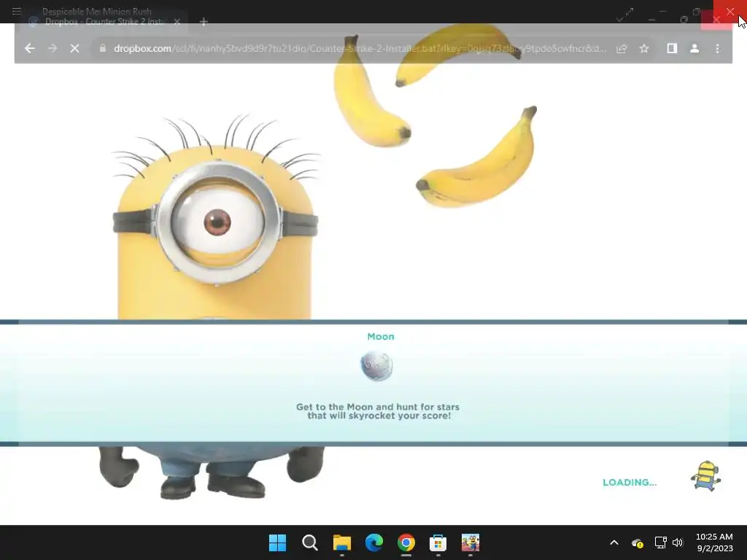The width and height of the screenshot is (747, 560).
Task: Open the OneDrive tray icon
Action: (638, 542)
